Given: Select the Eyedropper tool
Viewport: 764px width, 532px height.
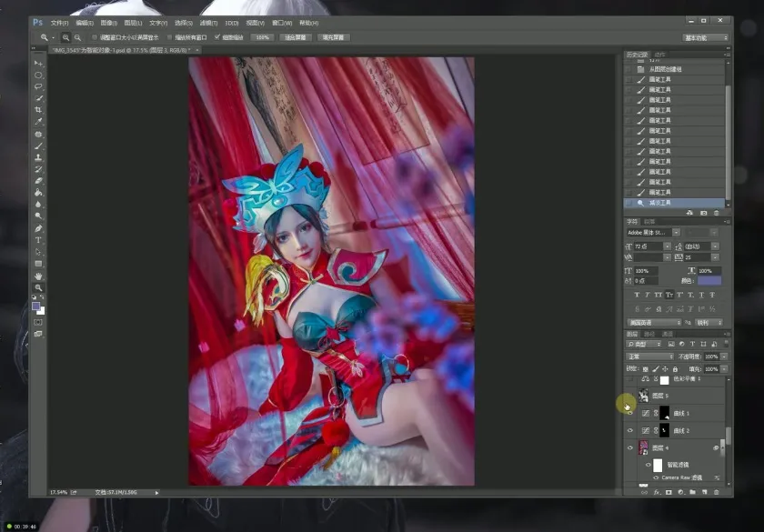Looking at the screenshot, I should point(38,122).
